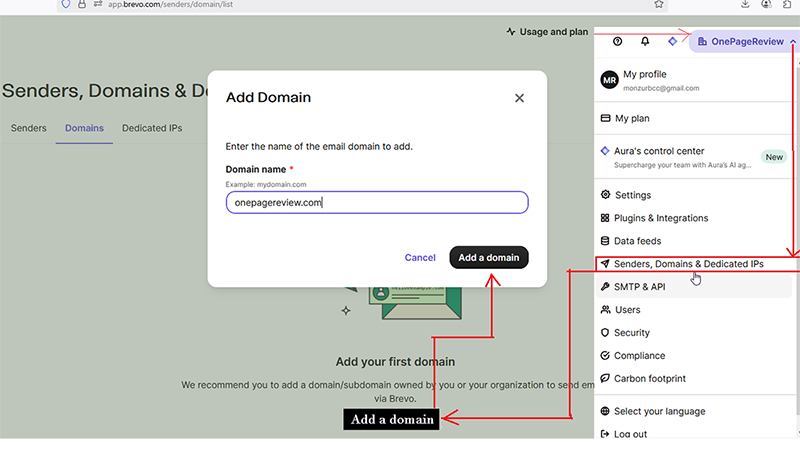Click the MR profile avatar
The image size is (800, 450).
[609, 80]
